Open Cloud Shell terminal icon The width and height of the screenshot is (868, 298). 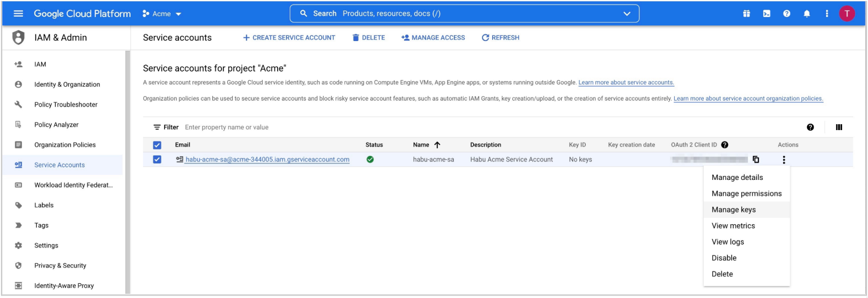click(767, 14)
